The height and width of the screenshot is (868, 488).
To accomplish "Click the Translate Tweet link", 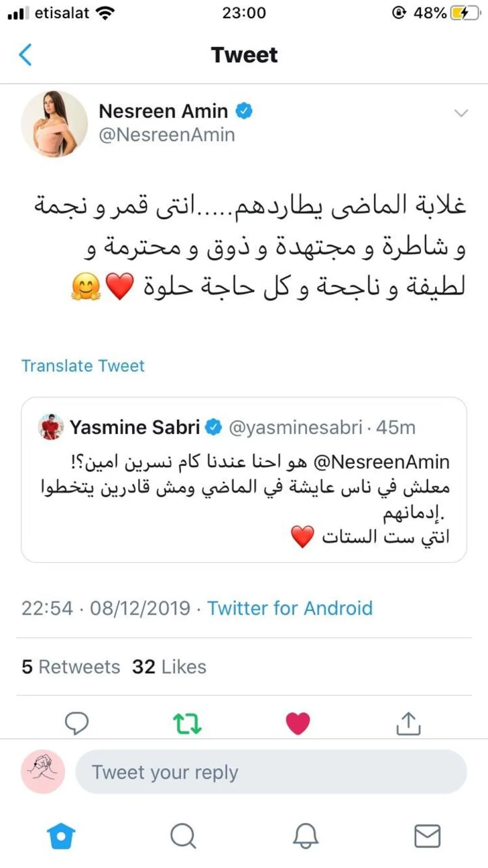I will 83,366.
